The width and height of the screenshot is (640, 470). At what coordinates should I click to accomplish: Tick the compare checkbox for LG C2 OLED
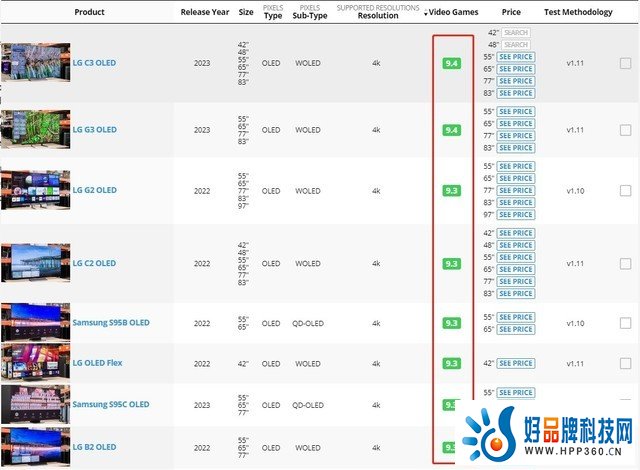pos(625,264)
